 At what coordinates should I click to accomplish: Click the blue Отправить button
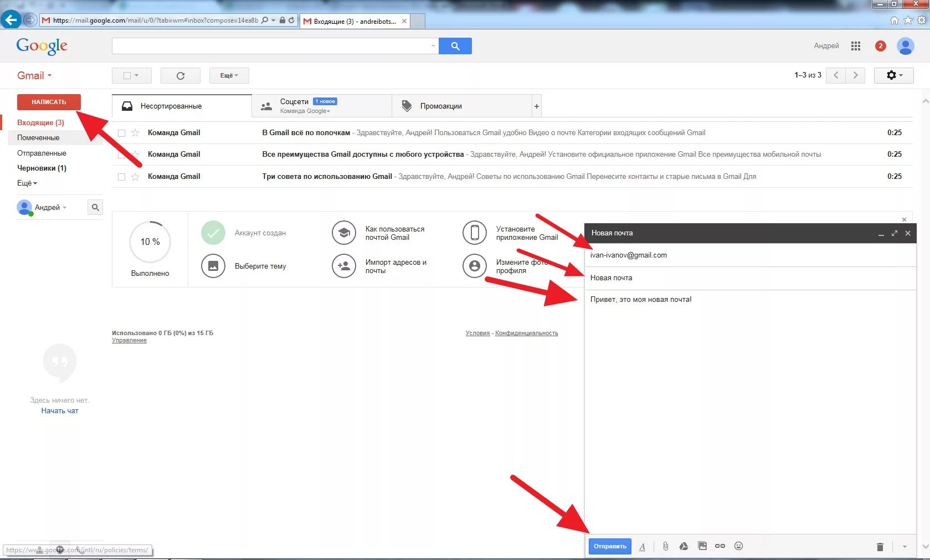610,546
